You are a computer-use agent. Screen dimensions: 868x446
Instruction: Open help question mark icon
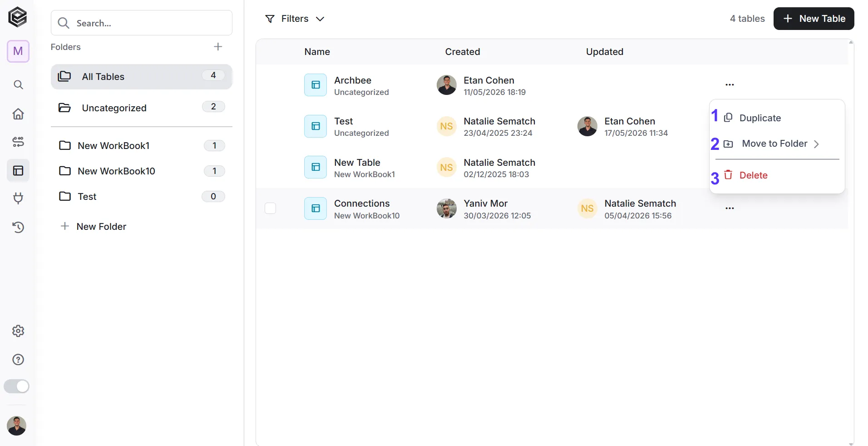[x=18, y=360]
